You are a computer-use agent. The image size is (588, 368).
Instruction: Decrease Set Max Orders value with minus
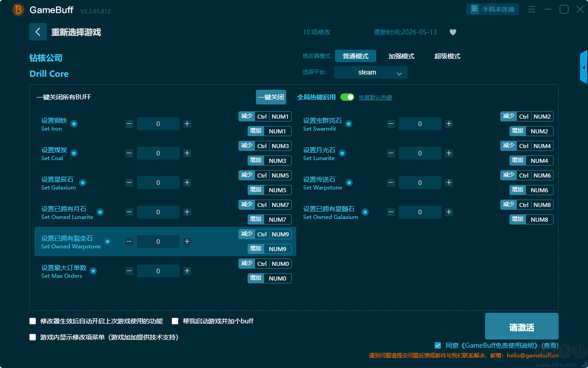click(129, 271)
